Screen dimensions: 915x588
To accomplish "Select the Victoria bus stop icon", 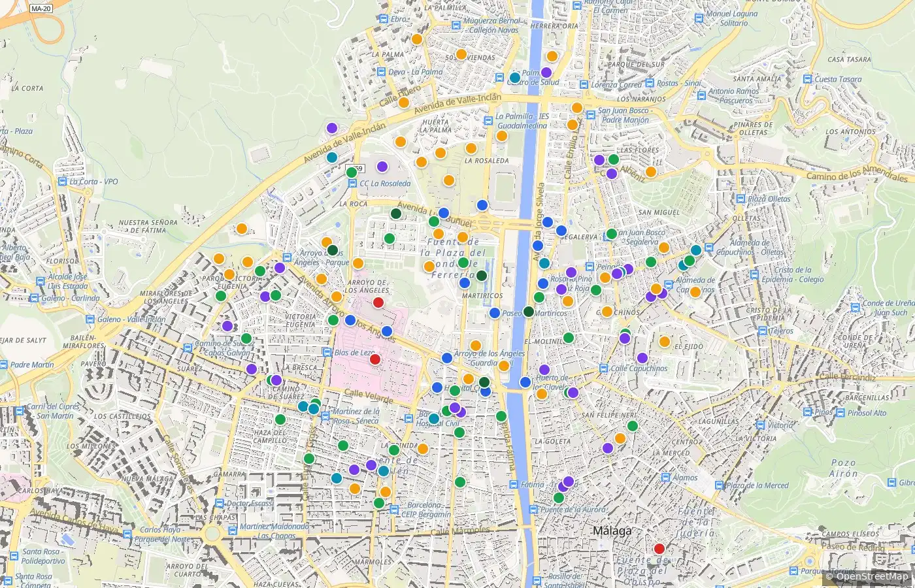I will point(761,425).
